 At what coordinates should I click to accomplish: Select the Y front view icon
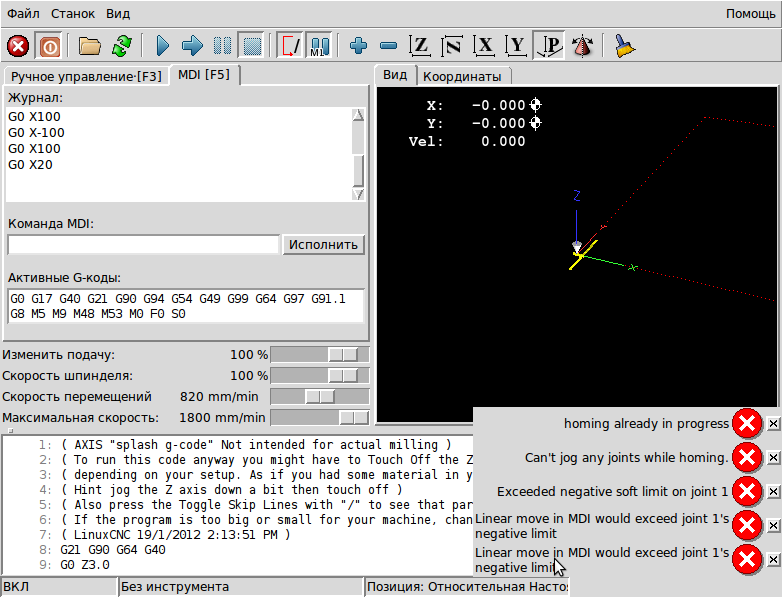coord(516,46)
